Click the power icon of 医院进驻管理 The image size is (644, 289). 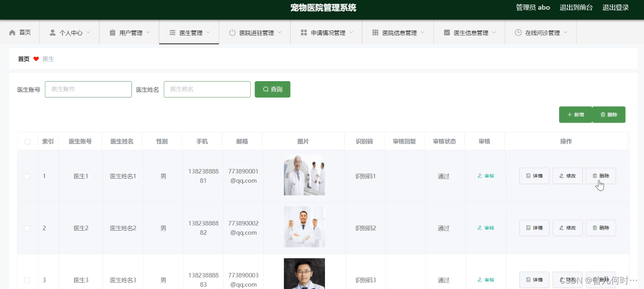coord(232,33)
